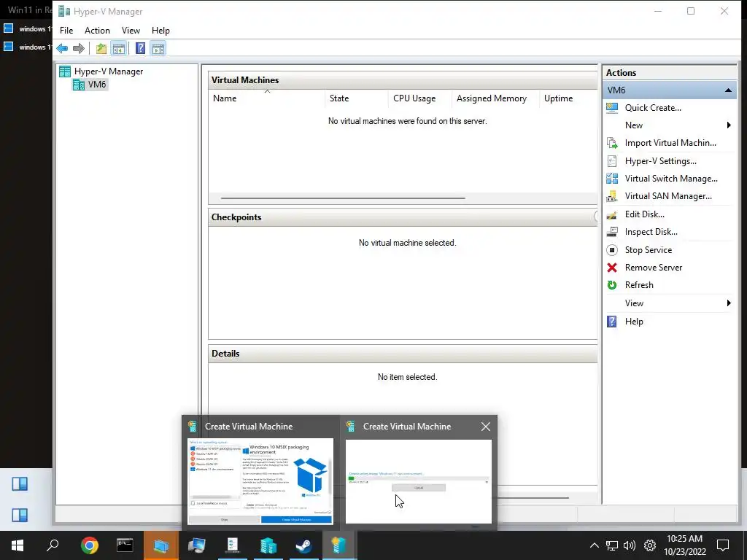
Task: Sort virtual machines by Name column
Action: pyautogui.click(x=267, y=98)
